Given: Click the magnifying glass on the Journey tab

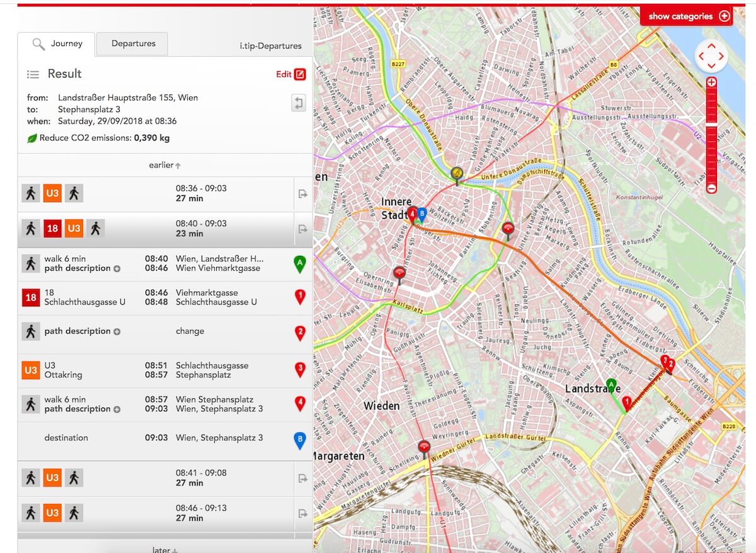Looking at the screenshot, I should coord(39,43).
